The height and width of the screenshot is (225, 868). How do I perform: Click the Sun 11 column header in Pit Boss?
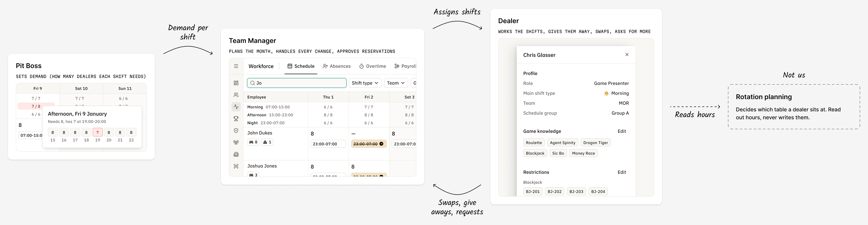(125, 88)
